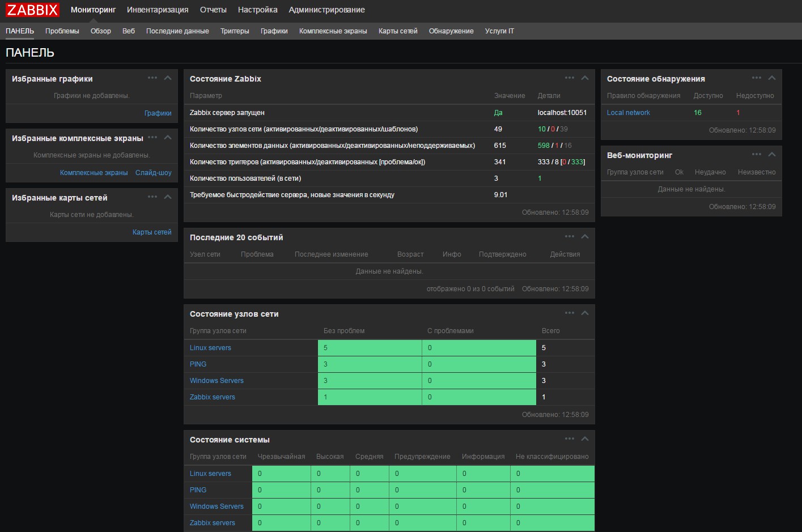Open three-dot menu of Избранные карты сетей
The height and width of the screenshot is (532, 802).
(152, 197)
